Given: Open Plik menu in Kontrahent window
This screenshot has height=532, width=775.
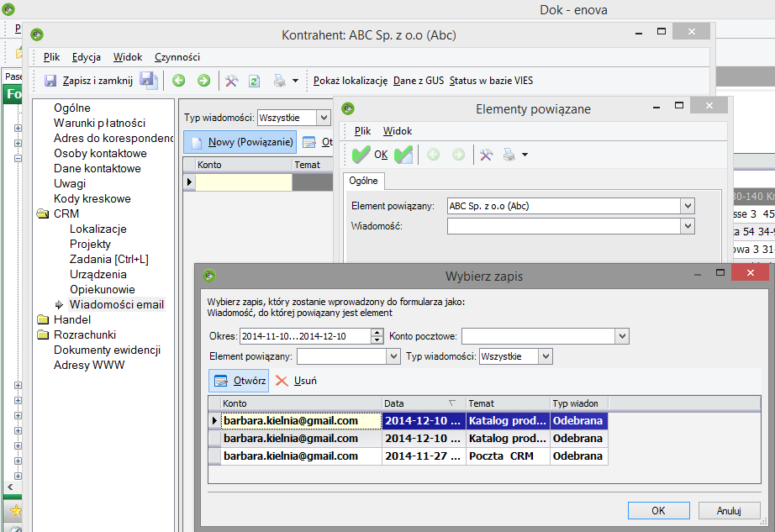Looking at the screenshot, I should click(51, 57).
